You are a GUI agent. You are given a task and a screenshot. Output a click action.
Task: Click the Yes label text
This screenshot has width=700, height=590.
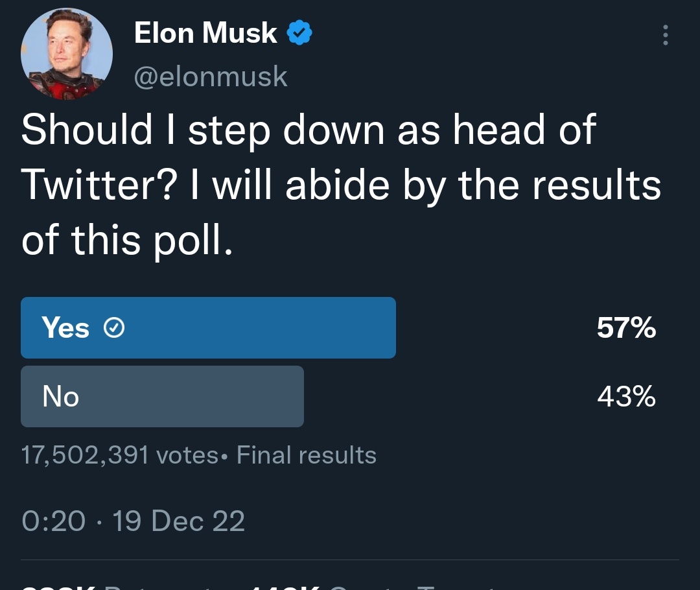[x=65, y=327]
